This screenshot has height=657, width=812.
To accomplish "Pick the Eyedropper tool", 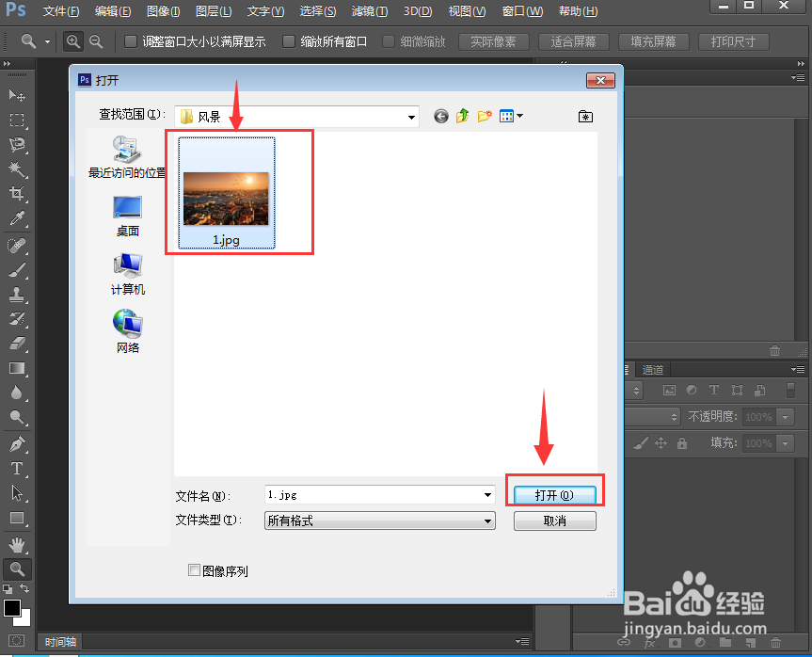I will pyautogui.click(x=17, y=219).
